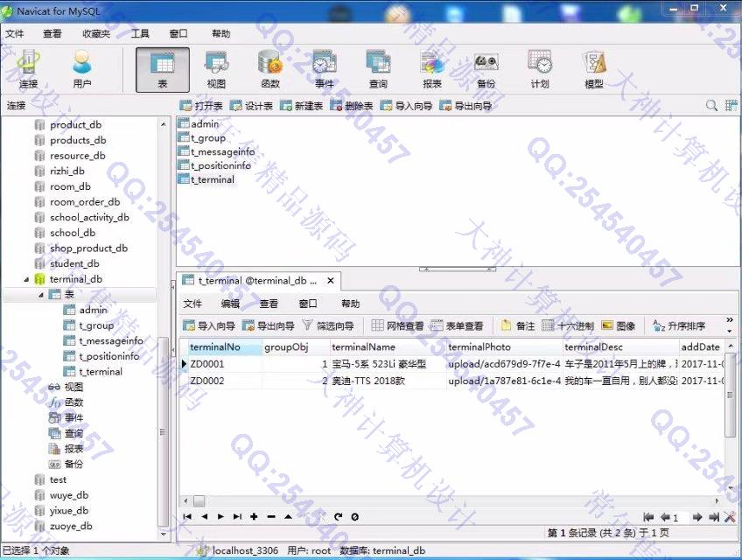Click the page number input field
This screenshot has width=742, height=560.
[x=682, y=517]
